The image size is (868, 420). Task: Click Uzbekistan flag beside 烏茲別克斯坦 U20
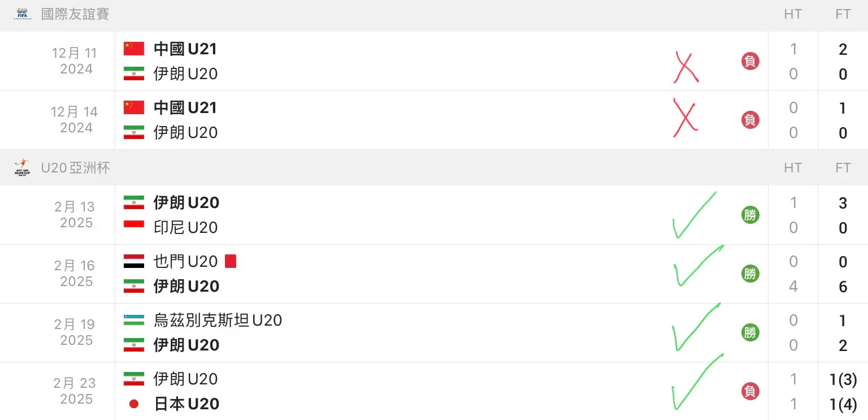pos(134,320)
